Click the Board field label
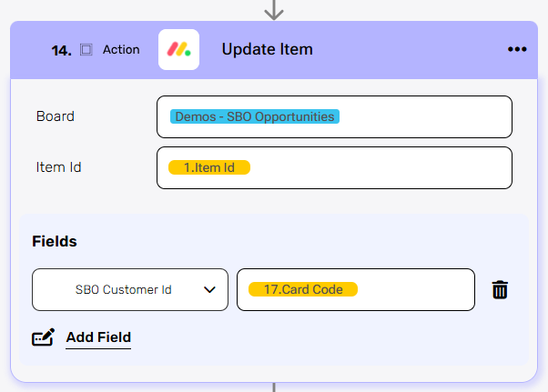 tap(56, 116)
